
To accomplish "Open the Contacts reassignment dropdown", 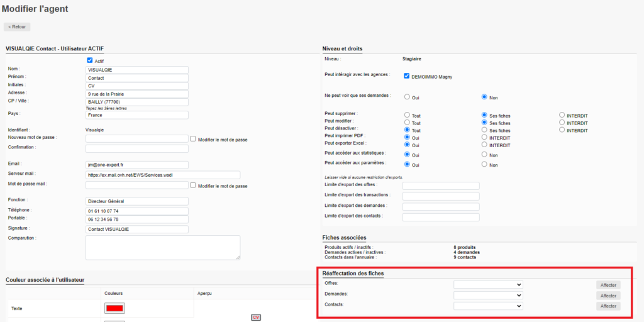I will click(x=488, y=306).
